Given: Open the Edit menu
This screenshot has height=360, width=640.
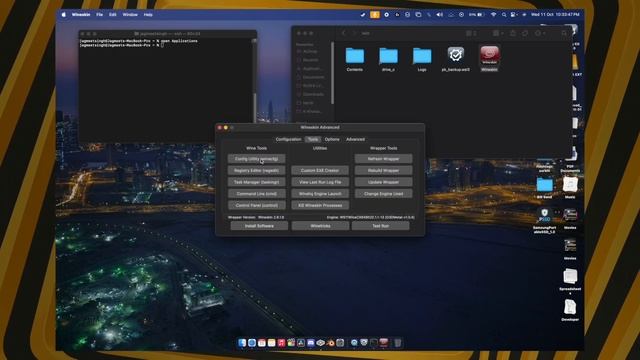Looking at the screenshot, I should pyautogui.click(x=112, y=14).
